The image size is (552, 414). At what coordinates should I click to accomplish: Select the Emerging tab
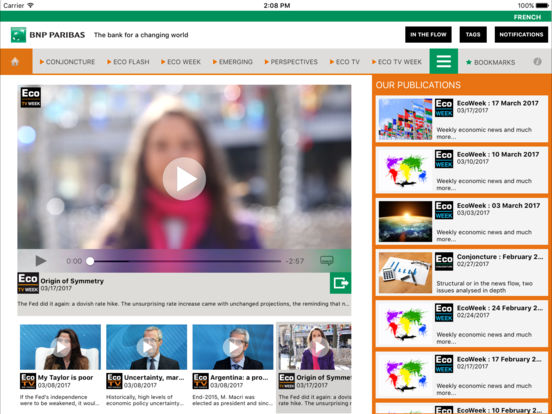pyautogui.click(x=233, y=62)
